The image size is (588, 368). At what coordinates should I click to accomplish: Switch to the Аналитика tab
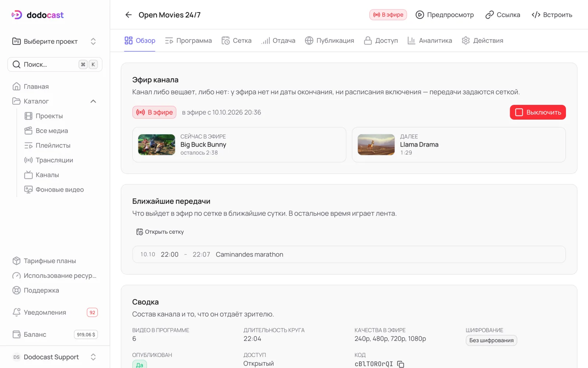430,40
